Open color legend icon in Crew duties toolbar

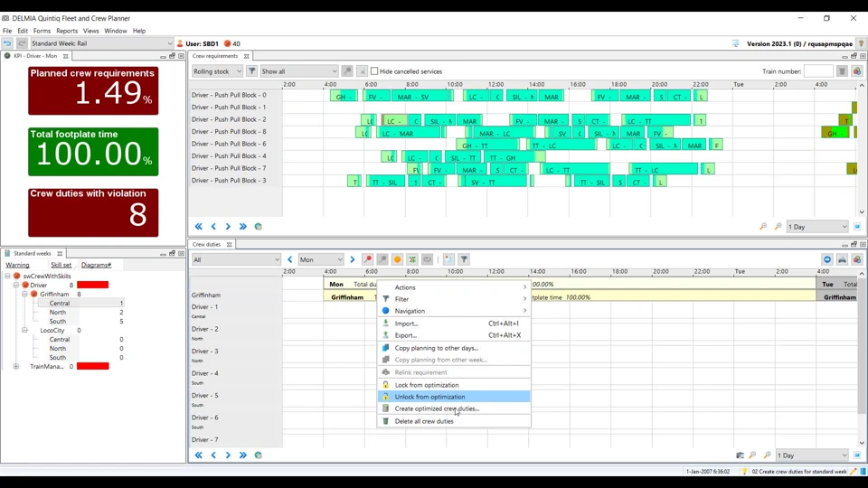pos(857,259)
